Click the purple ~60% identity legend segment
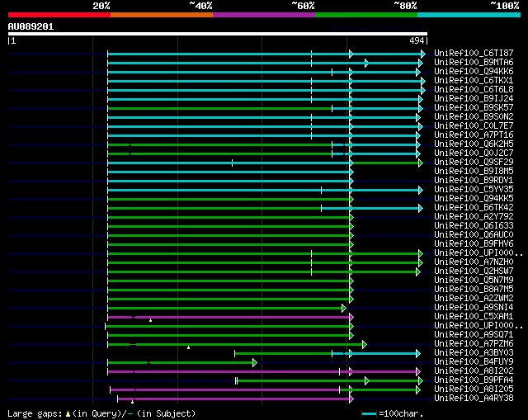The width and height of the screenshot is (528, 420). 264,15
